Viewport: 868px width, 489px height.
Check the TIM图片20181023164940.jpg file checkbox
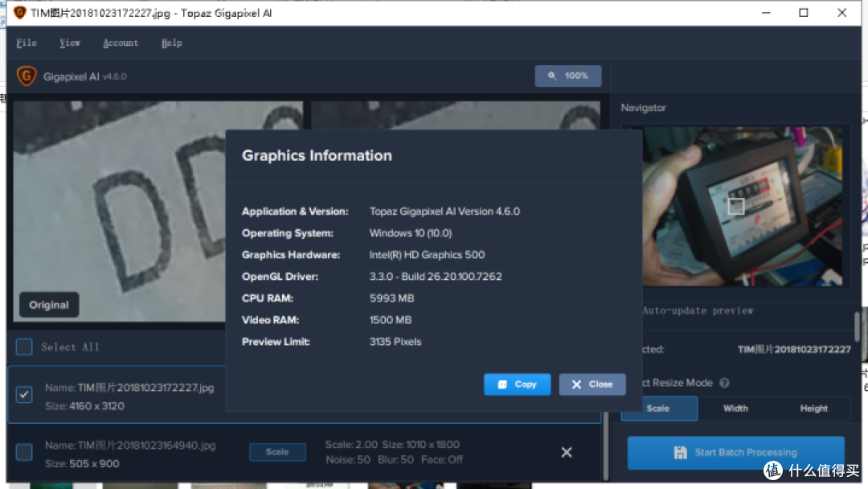pyautogui.click(x=24, y=452)
